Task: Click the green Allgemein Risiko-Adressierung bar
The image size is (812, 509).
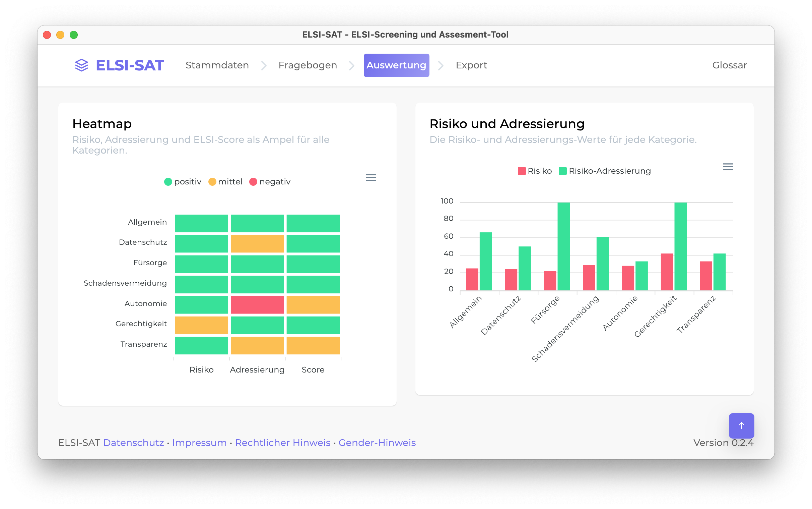Action: click(x=486, y=261)
